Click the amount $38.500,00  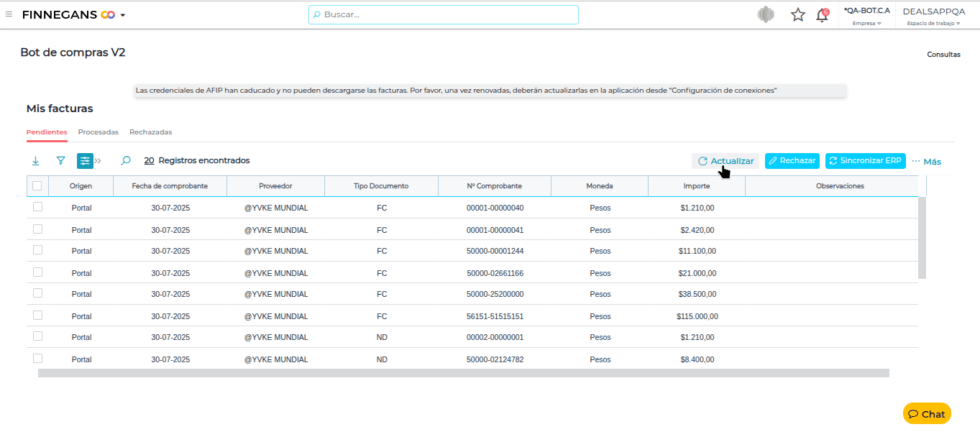pyautogui.click(x=697, y=294)
